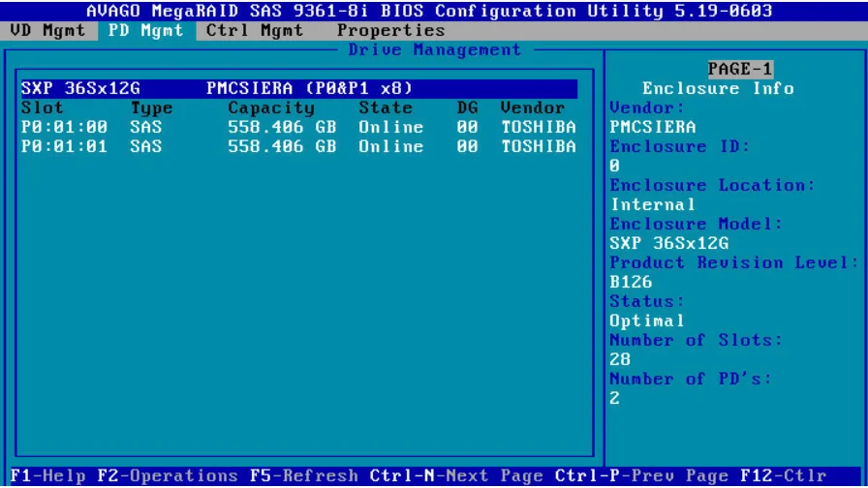Click the Enclosure Location value Internal
The height and width of the screenshot is (488, 868).
(x=653, y=204)
